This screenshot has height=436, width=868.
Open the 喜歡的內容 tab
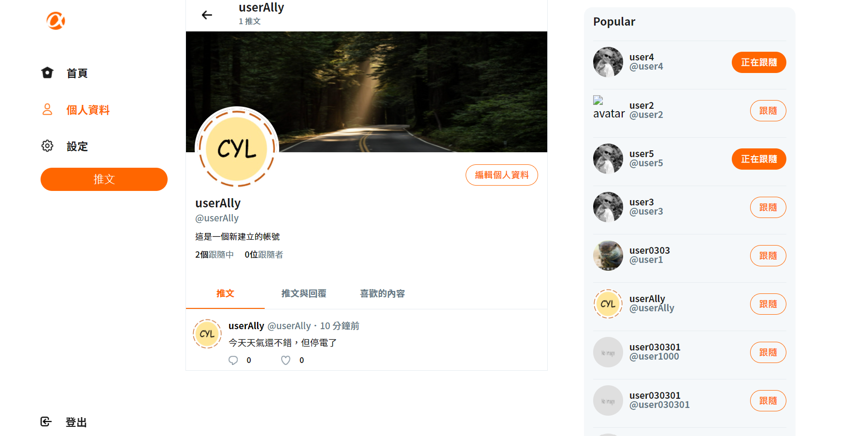pyautogui.click(x=383, y=293)
